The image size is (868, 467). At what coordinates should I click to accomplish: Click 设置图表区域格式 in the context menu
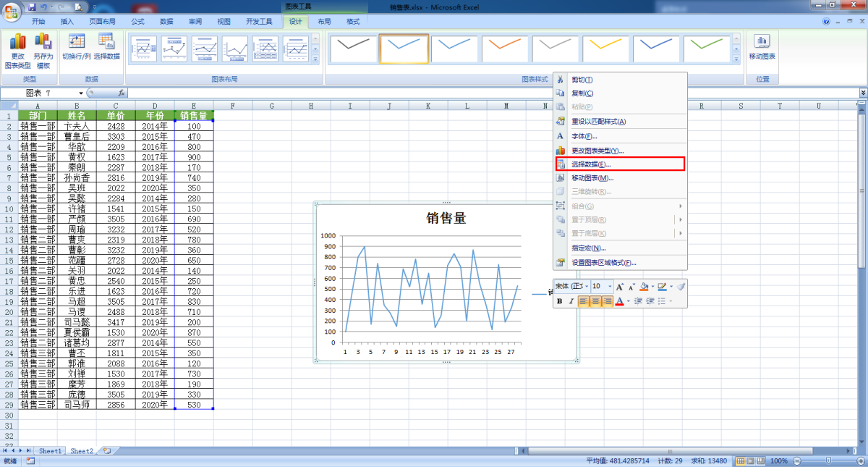click(x=604, y=263)
